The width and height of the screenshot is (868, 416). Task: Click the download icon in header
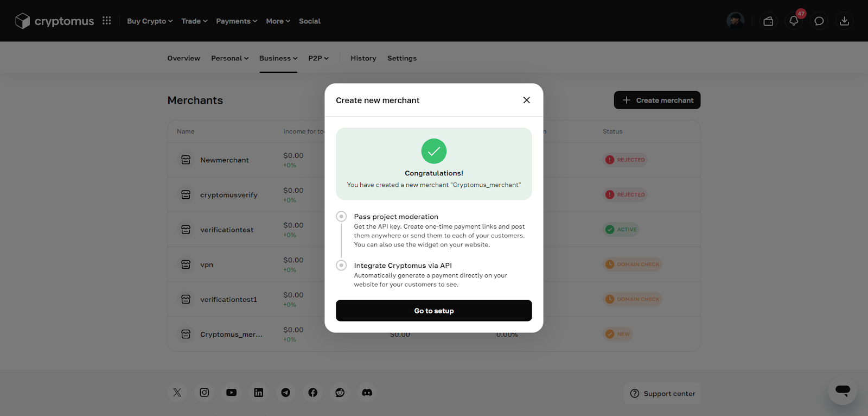[x=844, y=21]
